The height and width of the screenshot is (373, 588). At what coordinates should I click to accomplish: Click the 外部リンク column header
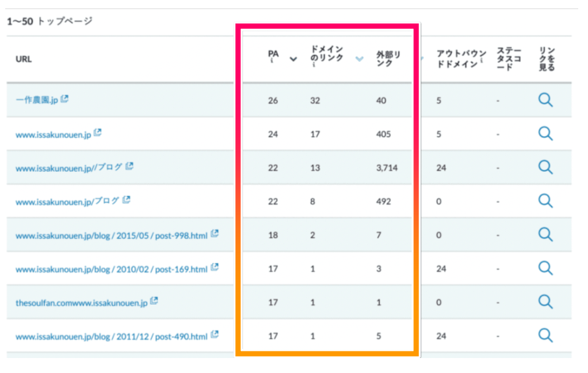pos(389,59)
